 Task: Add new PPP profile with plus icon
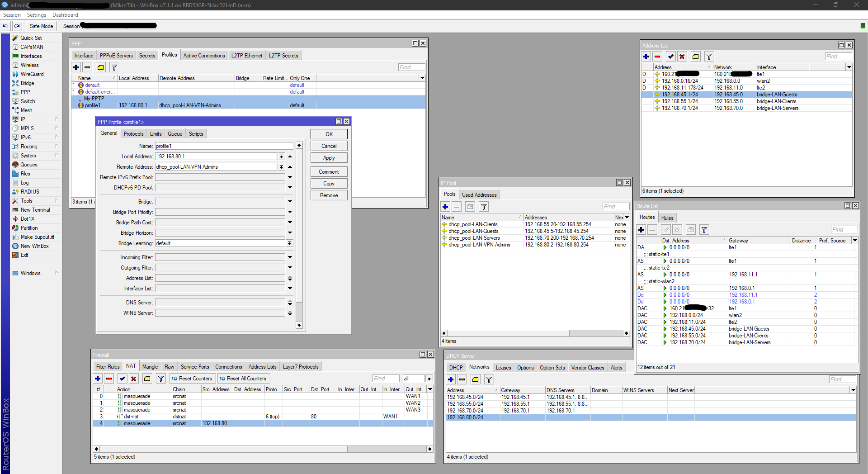(76, 67)
